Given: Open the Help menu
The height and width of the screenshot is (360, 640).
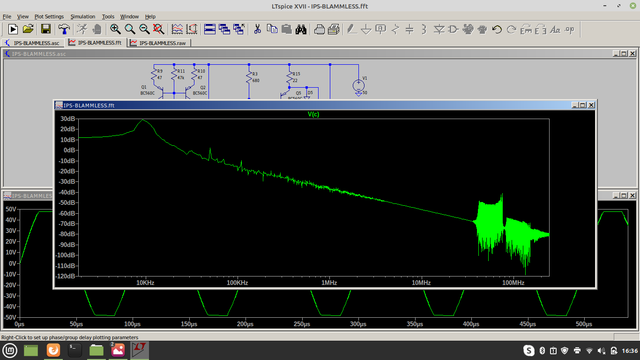Looking at the screenshot, I should coord(150,16).
